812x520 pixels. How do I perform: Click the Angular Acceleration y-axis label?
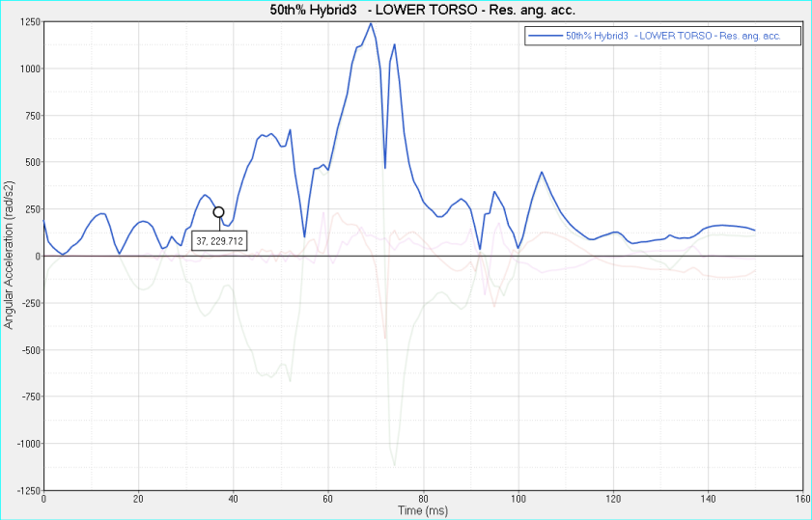pyautogui.click(x=9, y=256)
